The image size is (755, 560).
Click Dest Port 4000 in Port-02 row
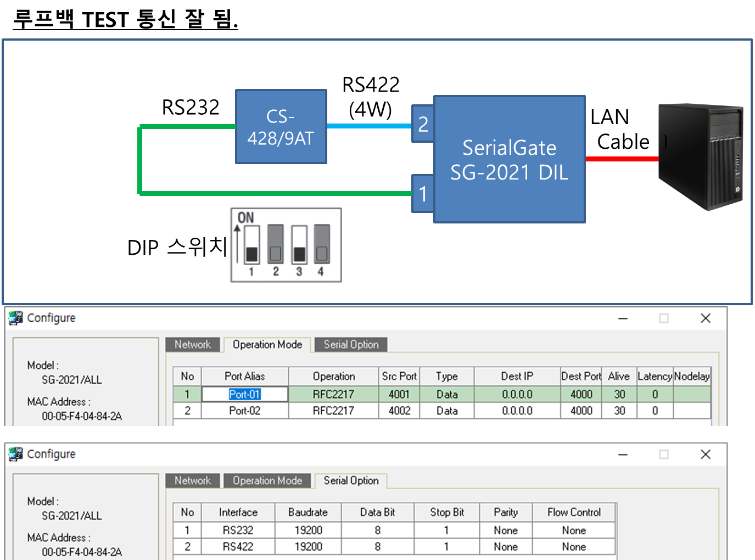(x=581, y=411)
